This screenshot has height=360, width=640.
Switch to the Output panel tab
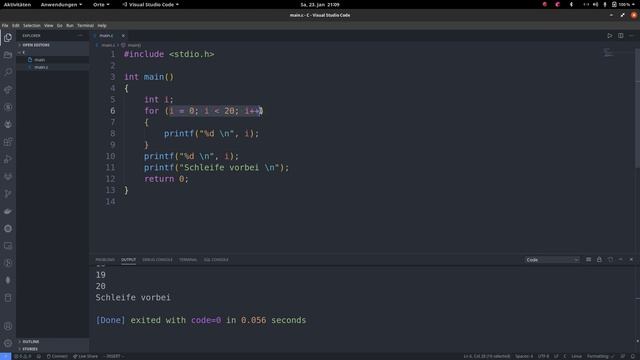(128, 260)
